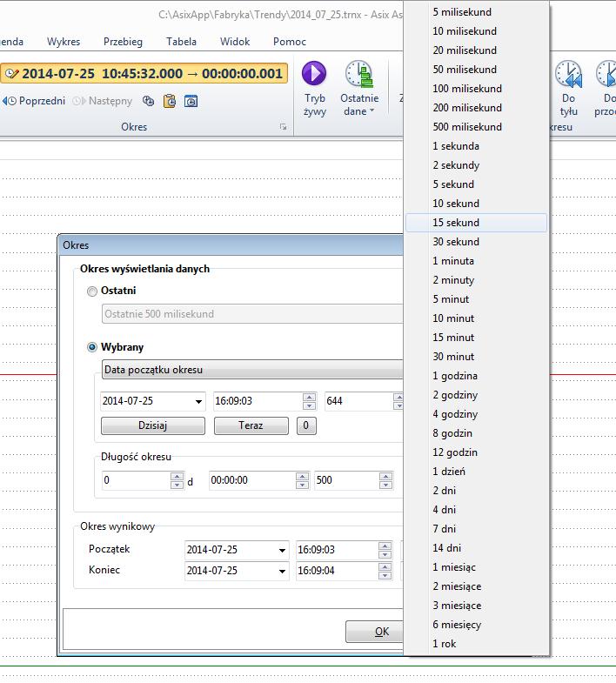Select 20 milisekund from the list
Screen dimensions: 616x683
pos(476,50)
